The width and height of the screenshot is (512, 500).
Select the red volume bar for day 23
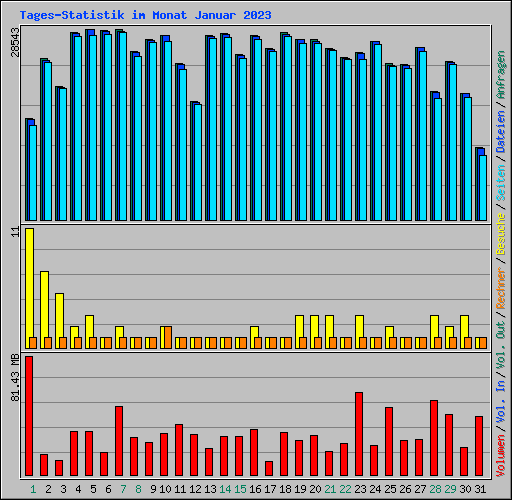pos(359,434)
